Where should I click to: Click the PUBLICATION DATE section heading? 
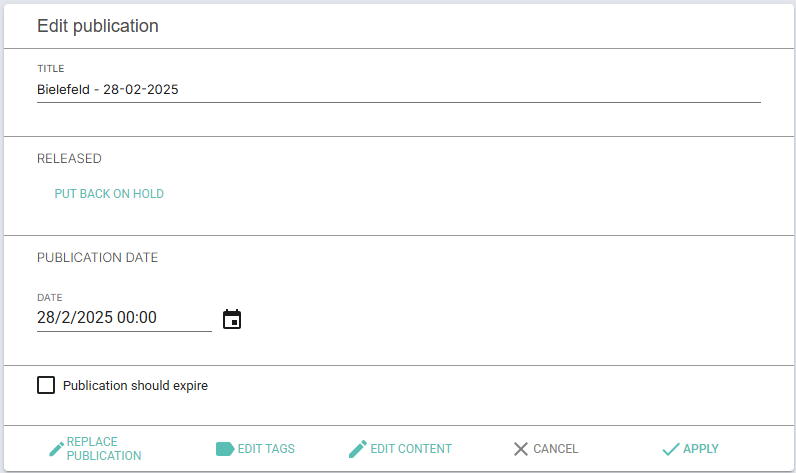[x=97, y=258]
